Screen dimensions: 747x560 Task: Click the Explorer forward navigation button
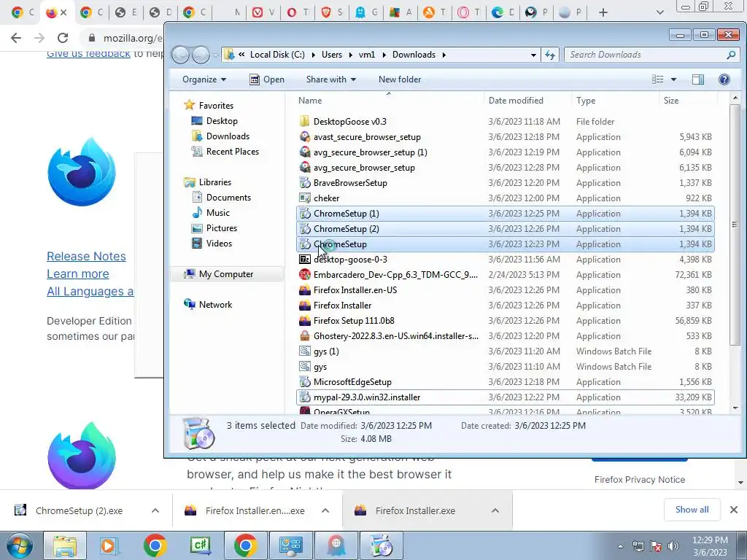[201, 55]
